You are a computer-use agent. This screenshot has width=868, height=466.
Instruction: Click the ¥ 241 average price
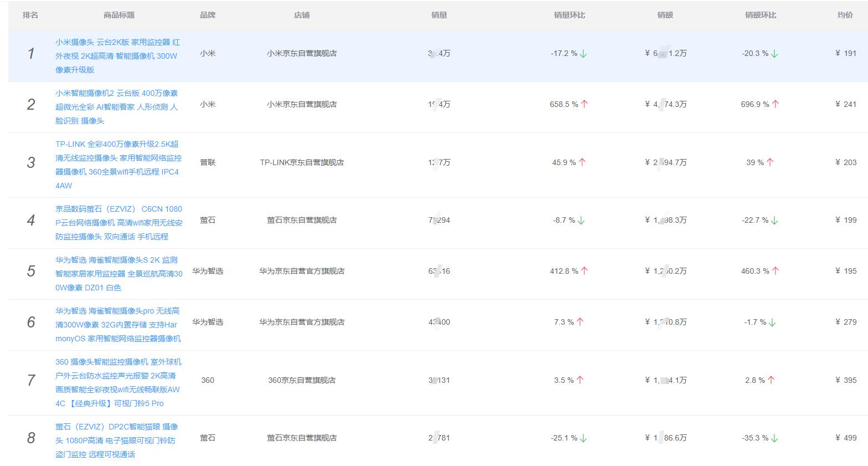pyautogui.click(x=846, y=104)
